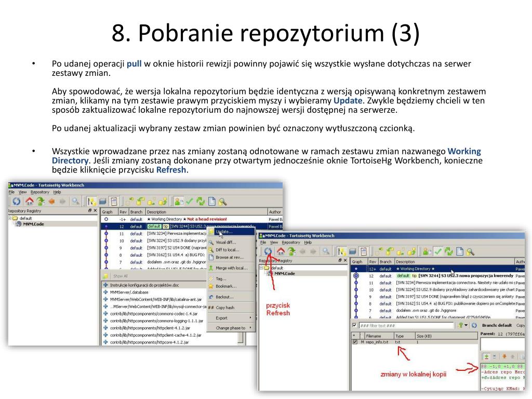Open Synchronize green arrows in context-menu window
This screenshot has height=399, width=532.
pos(201,202)
